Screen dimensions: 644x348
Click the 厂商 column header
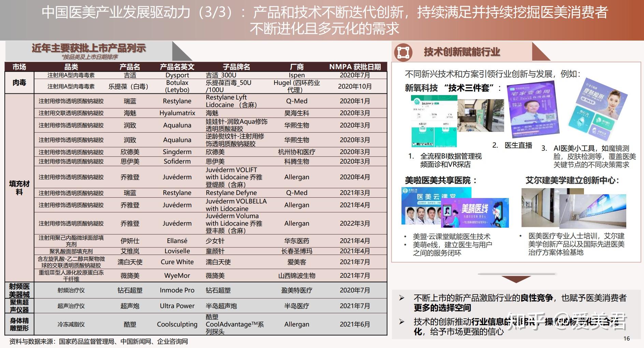(x=297, y=67)
